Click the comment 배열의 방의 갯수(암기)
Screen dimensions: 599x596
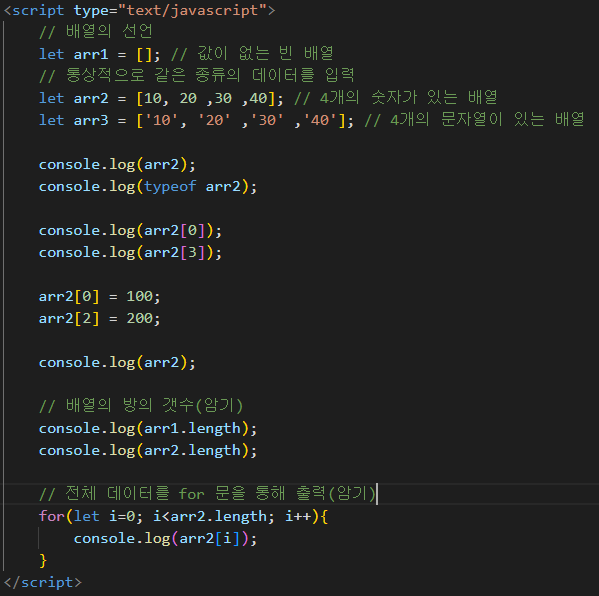pyautogui.click(x=141, y=406)
